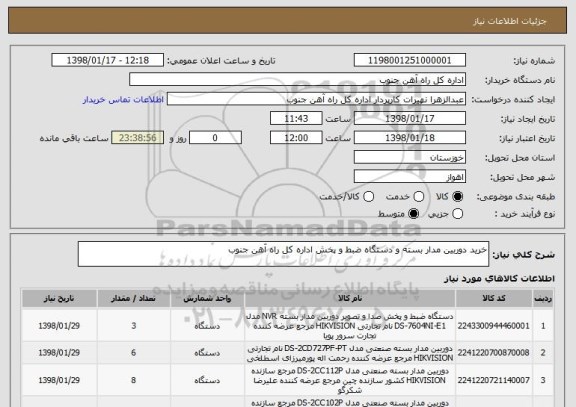The width and height of the screenshot is (576, 407).
Task: Click the validity date field 1398/01/18
Action: pos(410,138)
